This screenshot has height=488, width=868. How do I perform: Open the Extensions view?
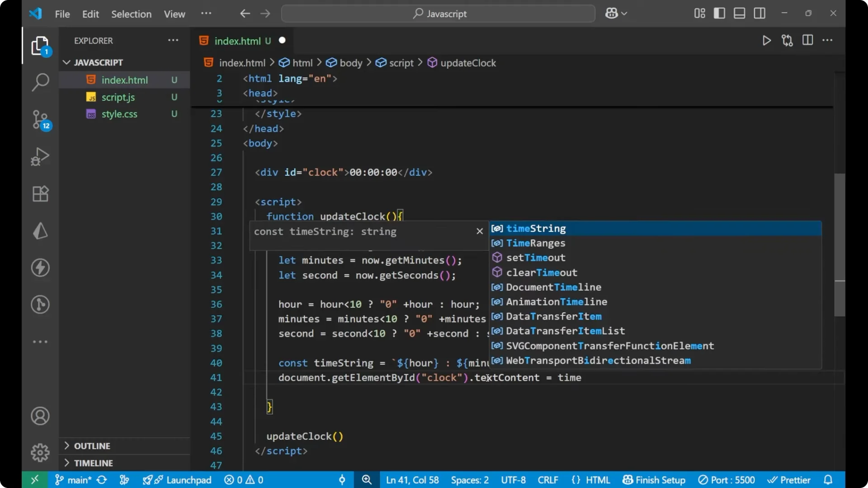[x=40, y=194]
